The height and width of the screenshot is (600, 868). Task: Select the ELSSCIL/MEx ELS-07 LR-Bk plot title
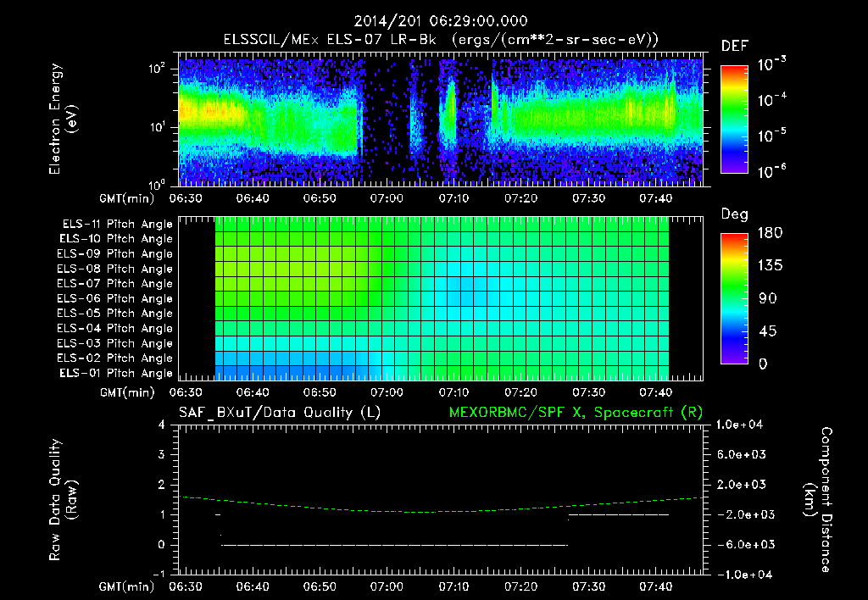point(441,40)
